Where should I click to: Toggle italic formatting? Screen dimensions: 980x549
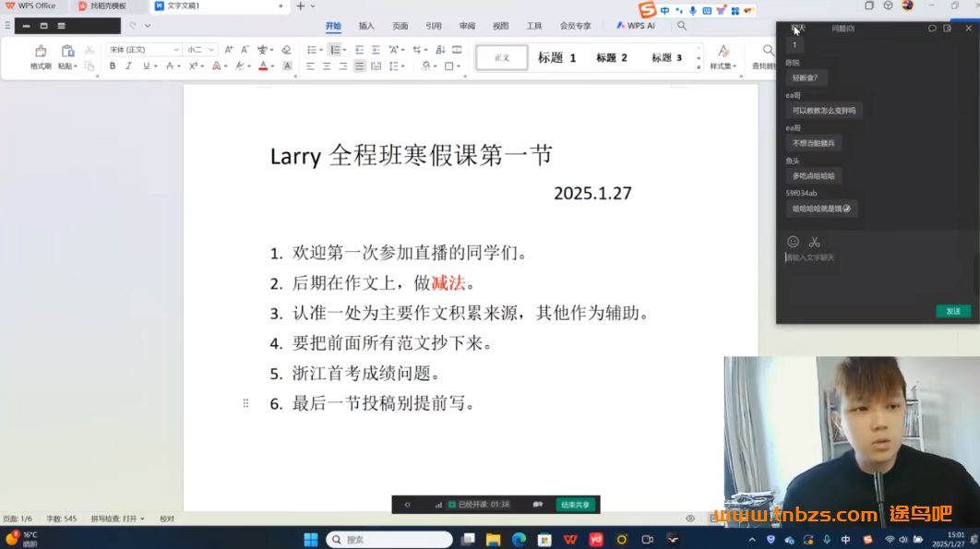pyautogui.click(x=128, y=66)
